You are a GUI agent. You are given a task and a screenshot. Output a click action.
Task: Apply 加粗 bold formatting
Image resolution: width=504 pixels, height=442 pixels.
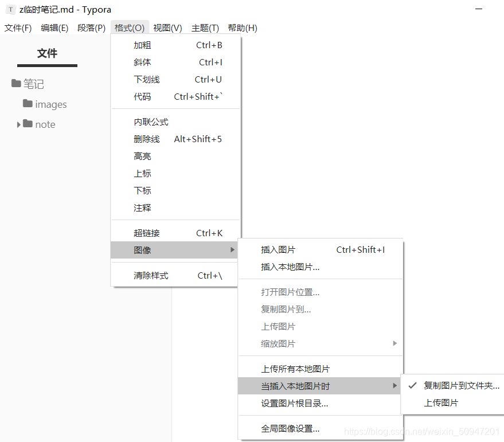click(175, 45)
